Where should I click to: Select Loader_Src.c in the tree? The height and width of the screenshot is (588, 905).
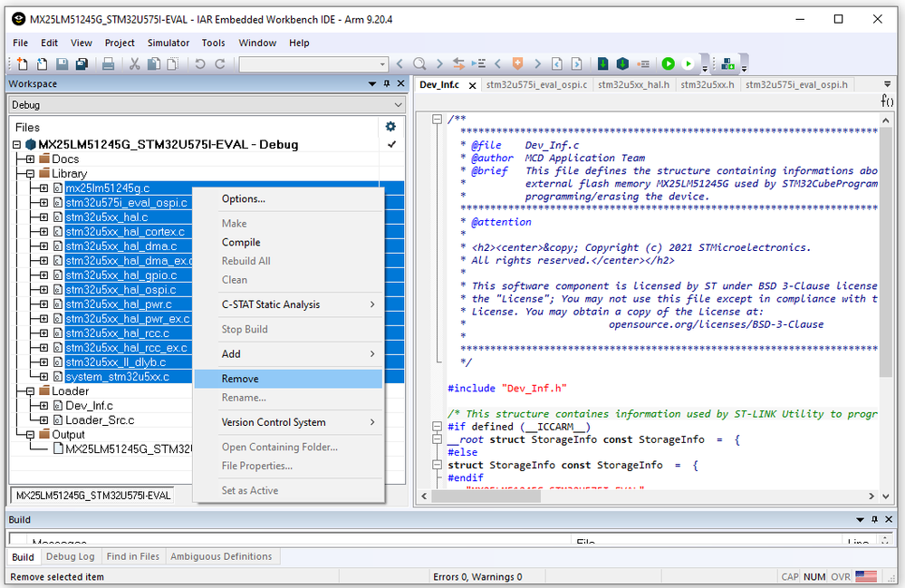[100, 419]
